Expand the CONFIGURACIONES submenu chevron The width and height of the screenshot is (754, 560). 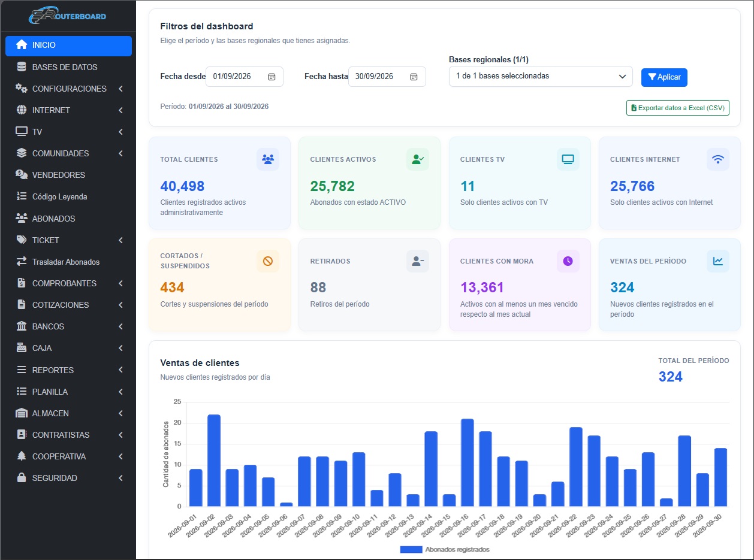coord(120,89)
